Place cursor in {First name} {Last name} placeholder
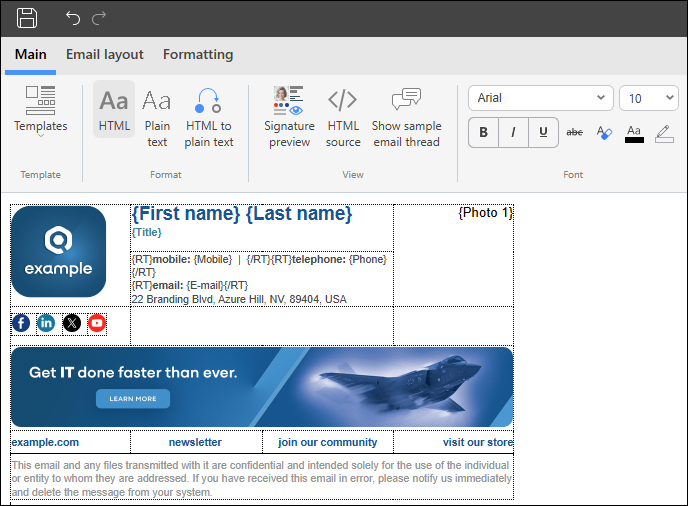 (242, 214)
